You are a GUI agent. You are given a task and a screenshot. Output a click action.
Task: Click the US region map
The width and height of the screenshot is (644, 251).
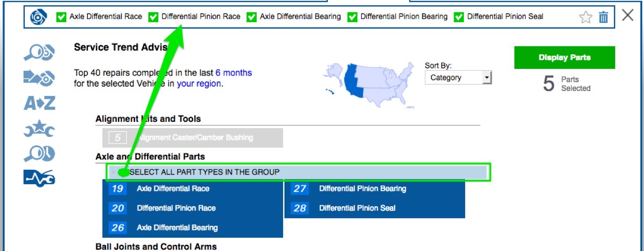[372, 84]
